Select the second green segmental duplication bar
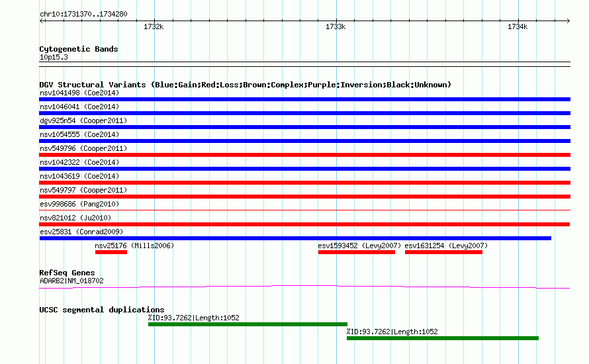 [443, 338]
